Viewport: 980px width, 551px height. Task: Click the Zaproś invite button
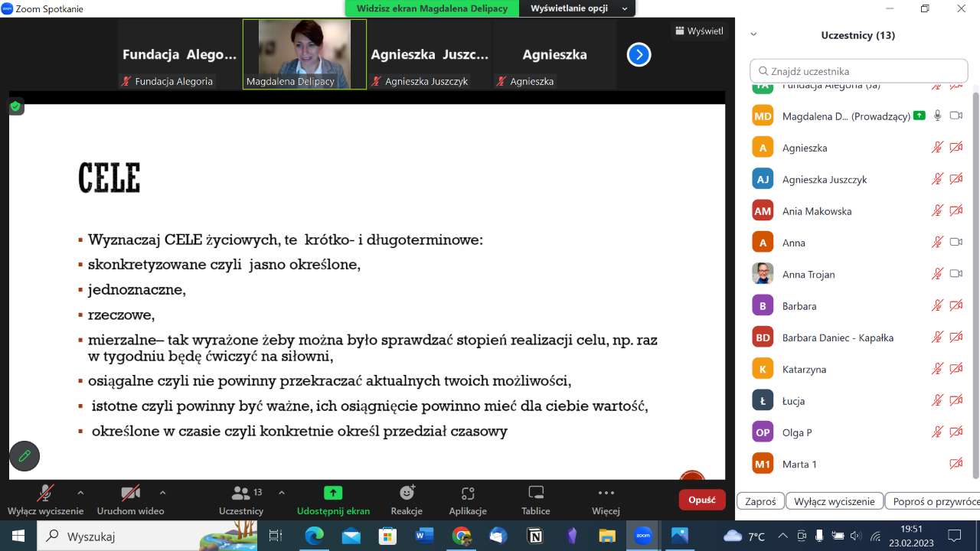pyautogui.click(x=760, y=501)
